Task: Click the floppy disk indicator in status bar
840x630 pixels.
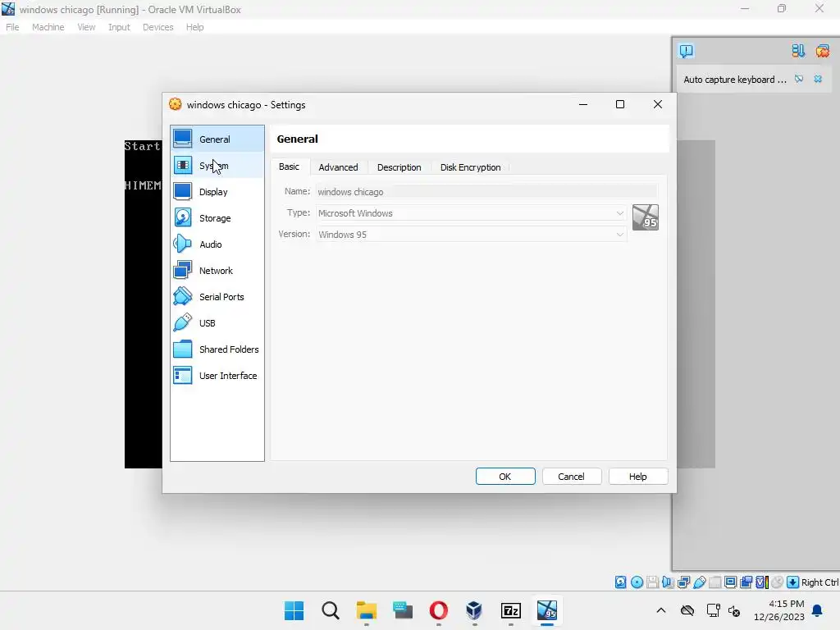Action: 652,582
